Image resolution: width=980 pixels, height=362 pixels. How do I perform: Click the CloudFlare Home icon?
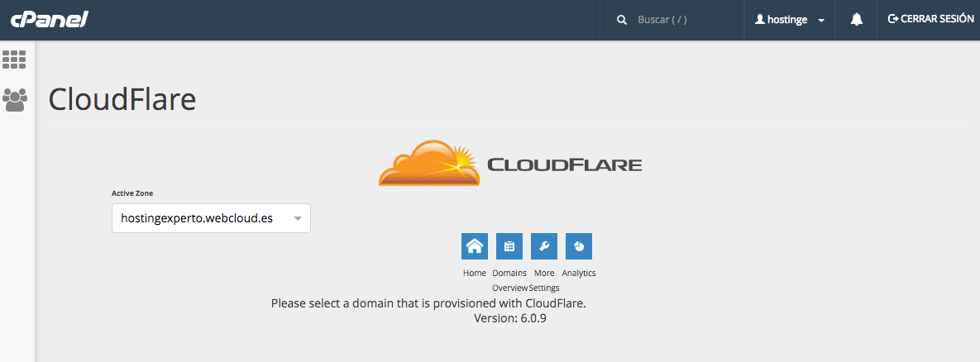coord(475,246)
